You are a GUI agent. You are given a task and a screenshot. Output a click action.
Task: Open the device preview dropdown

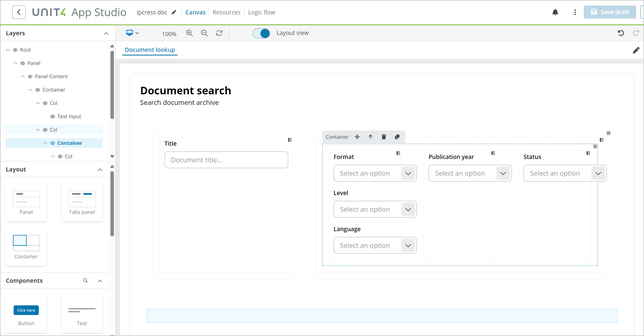coord(132,33)
